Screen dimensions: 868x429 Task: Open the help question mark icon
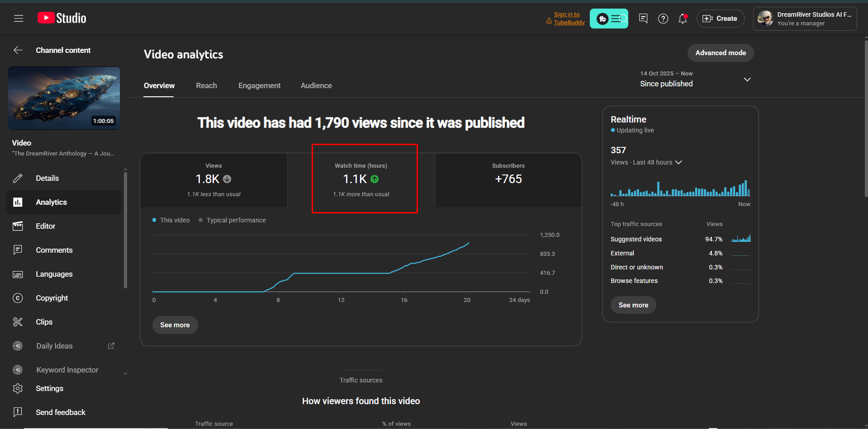(x=663, y=19)
